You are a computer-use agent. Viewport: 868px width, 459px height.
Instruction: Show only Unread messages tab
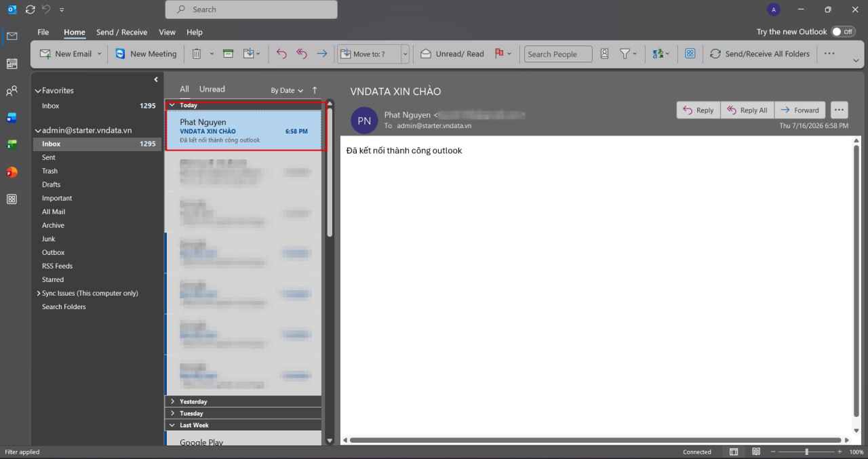212,89
